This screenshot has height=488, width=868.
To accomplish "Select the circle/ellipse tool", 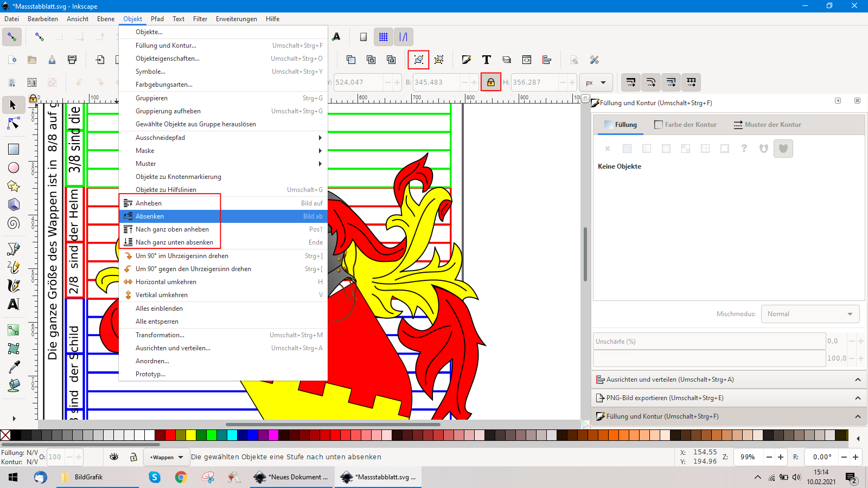I will coord(14,168).
